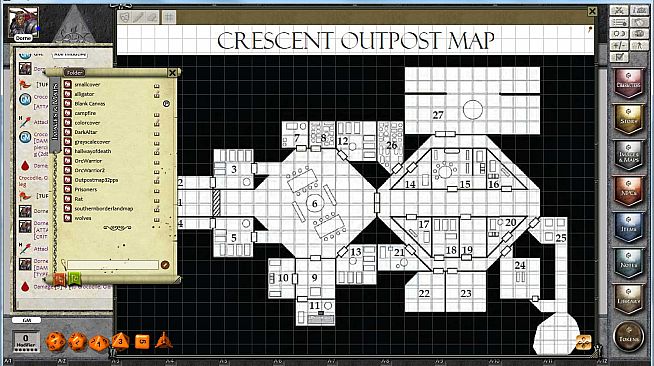The height and width of the screenshot is (366, 654).
Task: Open the greyscalecover image entry
Action: [92, 142]
